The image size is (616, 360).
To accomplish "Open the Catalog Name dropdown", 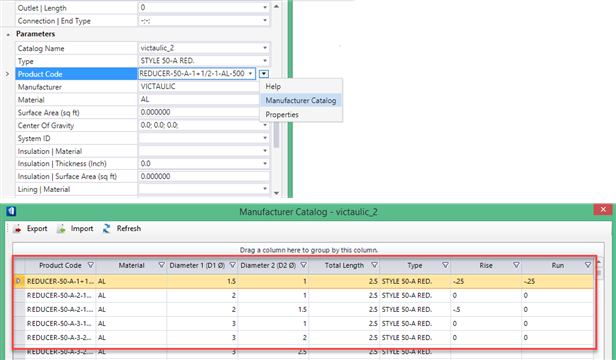I will (x=265, y=48).
